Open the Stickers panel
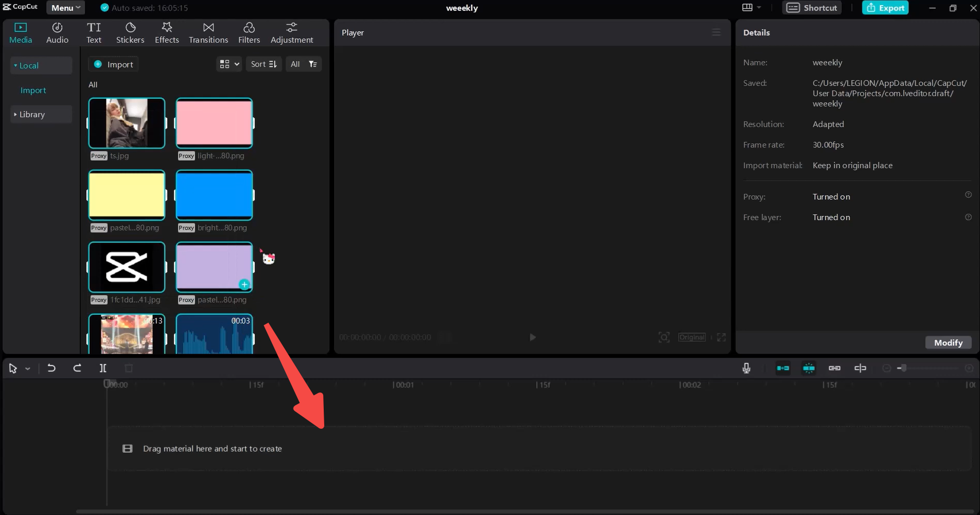This screenshot has width=980, height=515. (130, 32)
